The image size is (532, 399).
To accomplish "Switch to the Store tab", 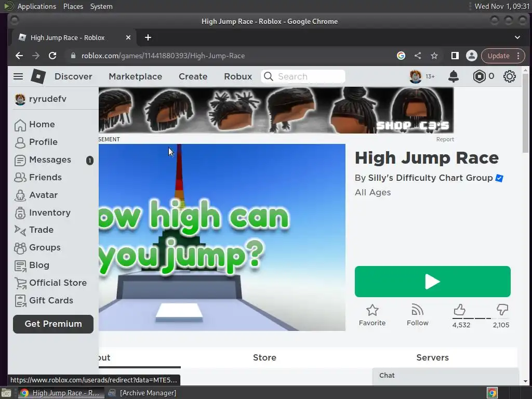I will (x=264, y=357).
